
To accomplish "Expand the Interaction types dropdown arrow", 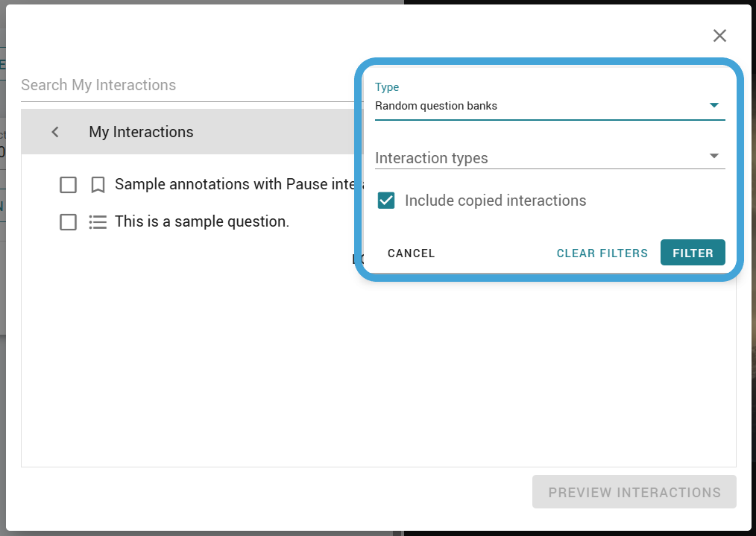I will pos(714,156).
